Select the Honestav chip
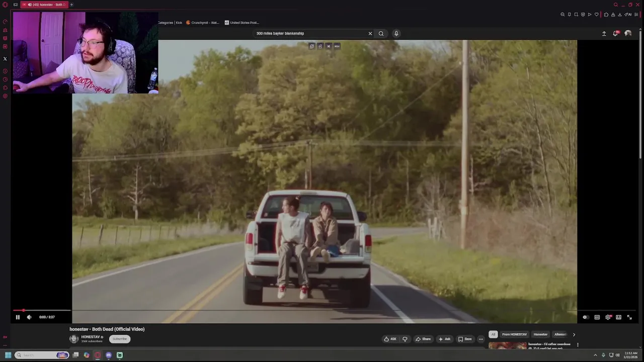Viewport: 644px width, 362px height. (x=540, y=334)
